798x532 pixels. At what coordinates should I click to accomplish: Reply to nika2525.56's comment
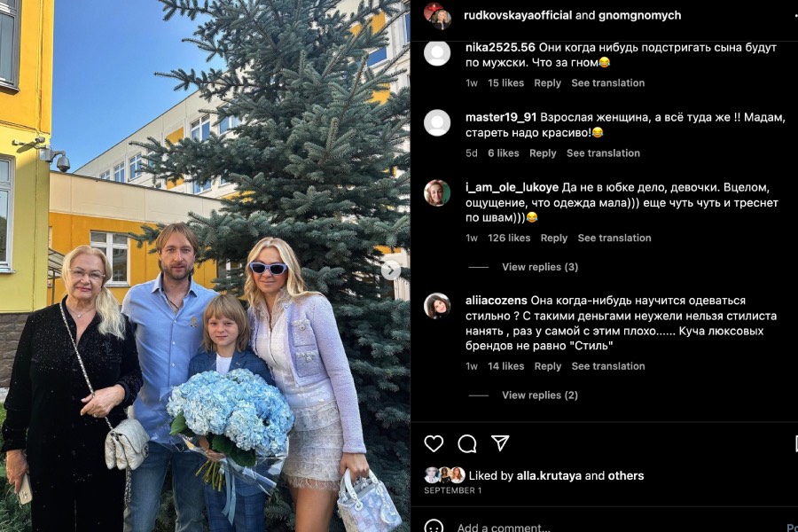pos(547,83)
